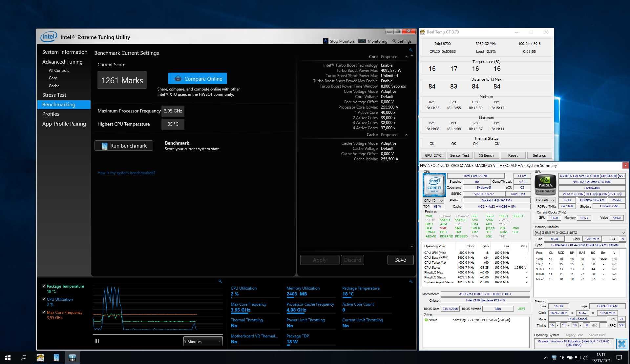Click the Run Benchmark button
Image resolution: width=630 pixels, height=364 pixels.
click(x=124, y=145)
